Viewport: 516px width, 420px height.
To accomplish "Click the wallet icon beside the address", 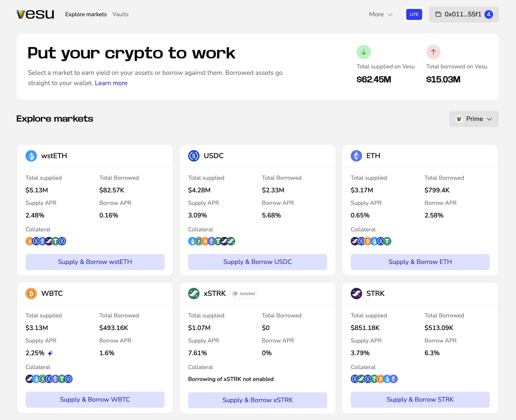I will click(438, 14).
